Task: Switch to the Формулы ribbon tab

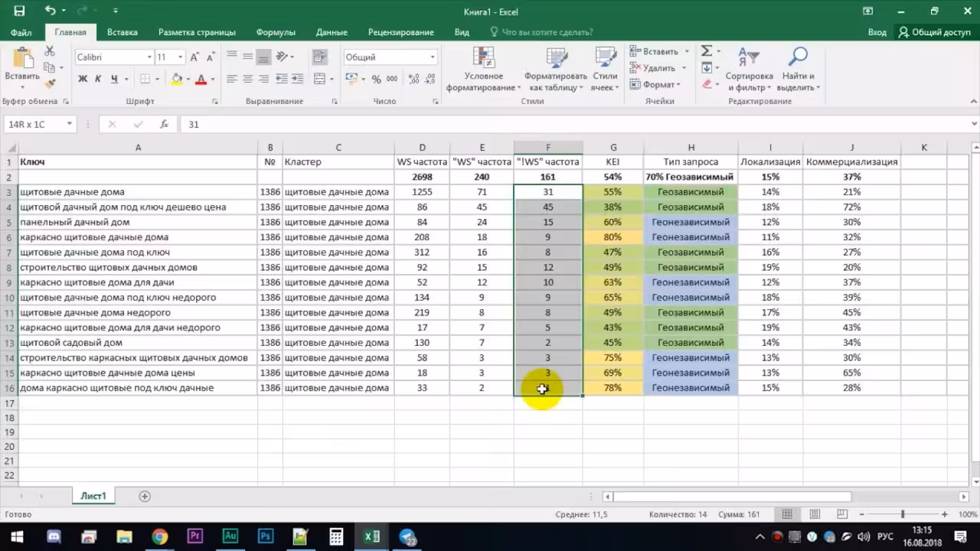Action: [x=276, y=32]
